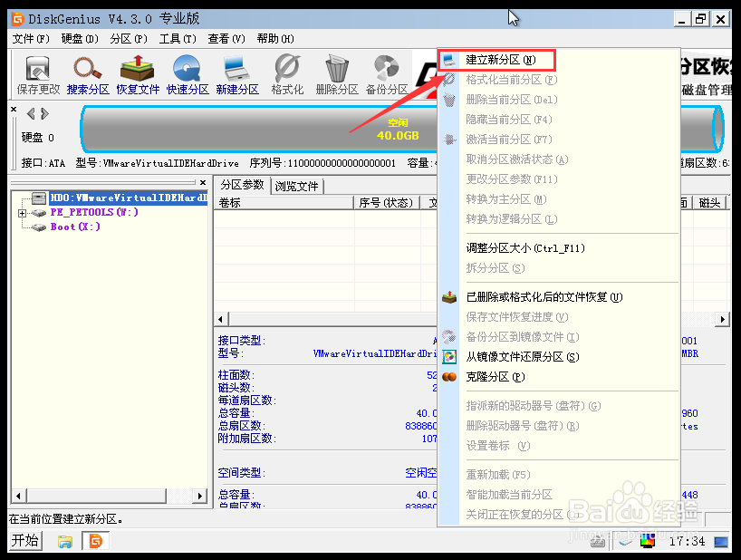Click the Backup Partition (备份分区) toolbar icon
Viewport: 741px width, 560px height.
[x=387, y=75]
